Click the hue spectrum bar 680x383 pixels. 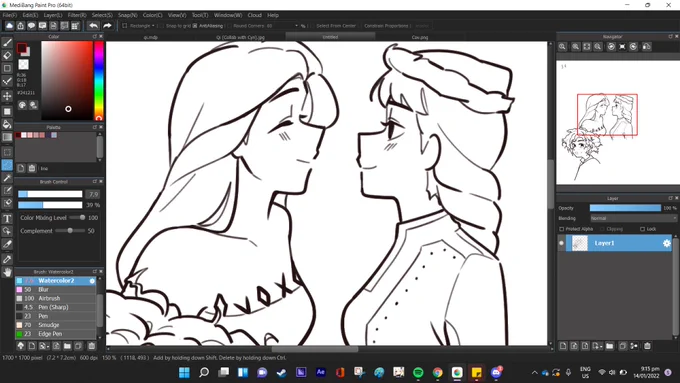click(99, 80)
